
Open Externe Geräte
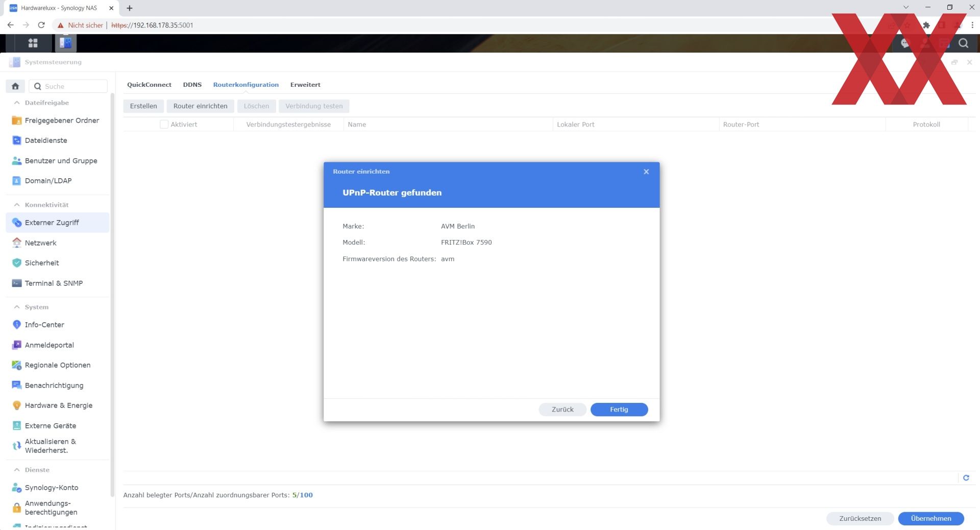click(58, 426)
